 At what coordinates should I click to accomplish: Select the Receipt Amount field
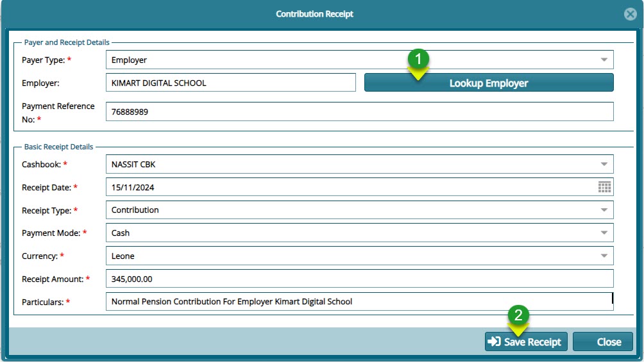tap(359, 279)
